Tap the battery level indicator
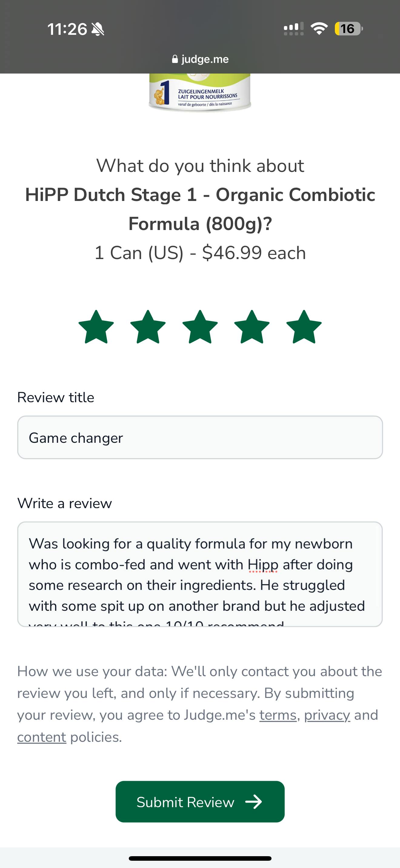 [348, 29]
